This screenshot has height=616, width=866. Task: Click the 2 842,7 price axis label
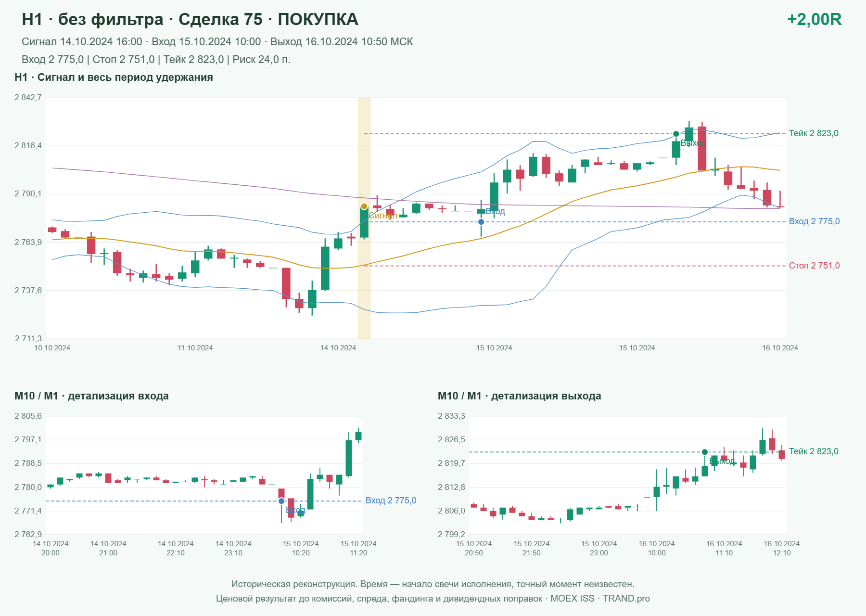tap(28, 98)
